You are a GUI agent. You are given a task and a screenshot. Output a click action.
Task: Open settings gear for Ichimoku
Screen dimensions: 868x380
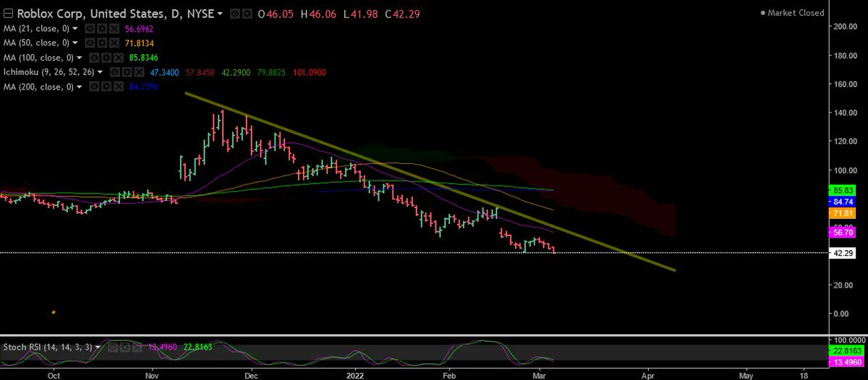click(127, 72)
